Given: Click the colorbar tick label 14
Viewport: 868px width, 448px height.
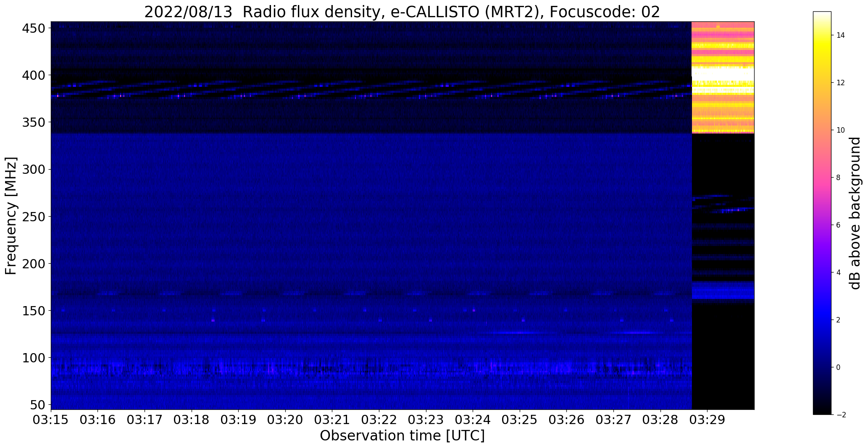Looking at the screenshot, I should [840, 35].
